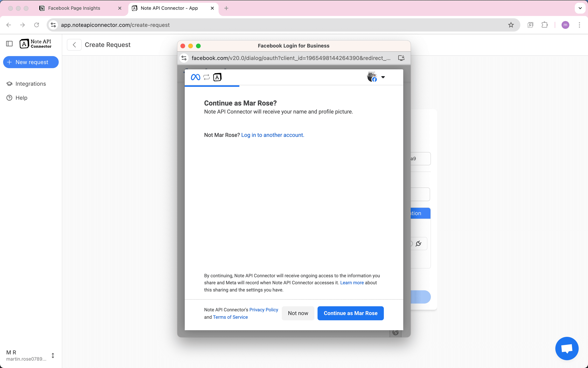Open Help in the sidebar
588x368 pixels.
click(17, 98)
